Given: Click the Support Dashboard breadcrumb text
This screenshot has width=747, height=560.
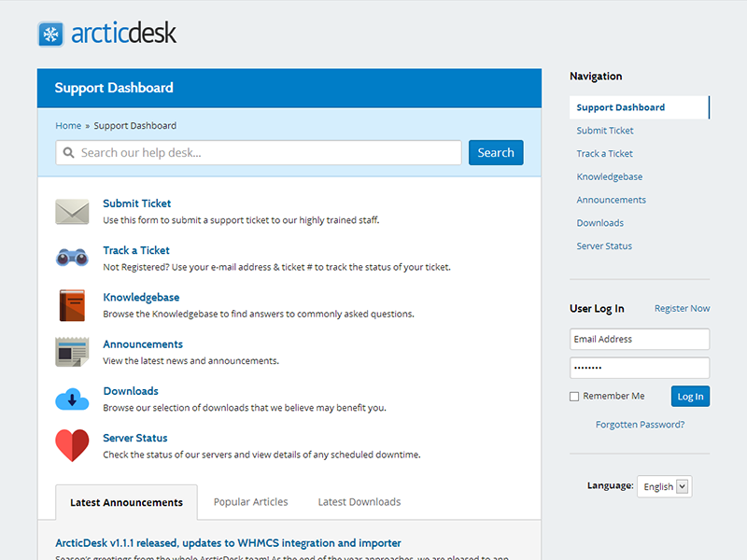Looking at the screenshot, I should (134, 126).
